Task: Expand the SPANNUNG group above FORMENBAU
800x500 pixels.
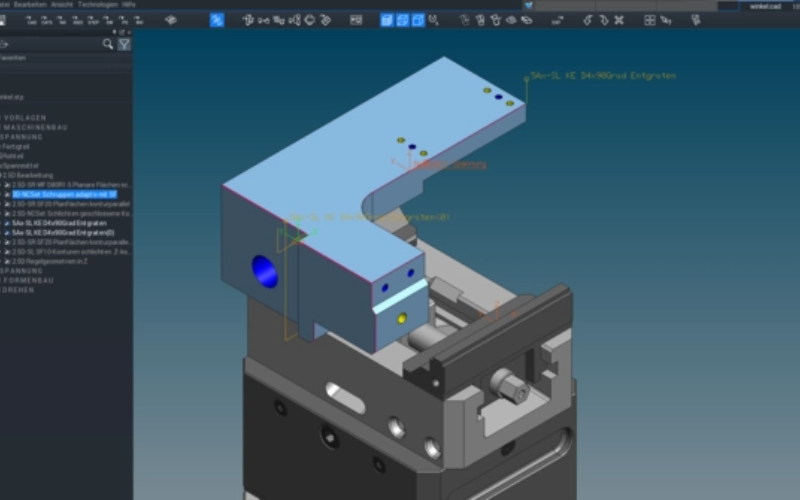Action: point(21,271)
